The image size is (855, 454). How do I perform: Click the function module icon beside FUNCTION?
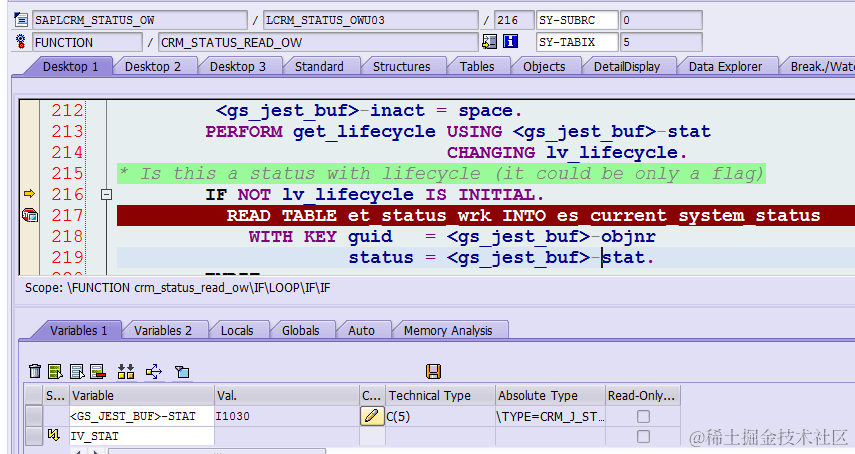point(21,41)
